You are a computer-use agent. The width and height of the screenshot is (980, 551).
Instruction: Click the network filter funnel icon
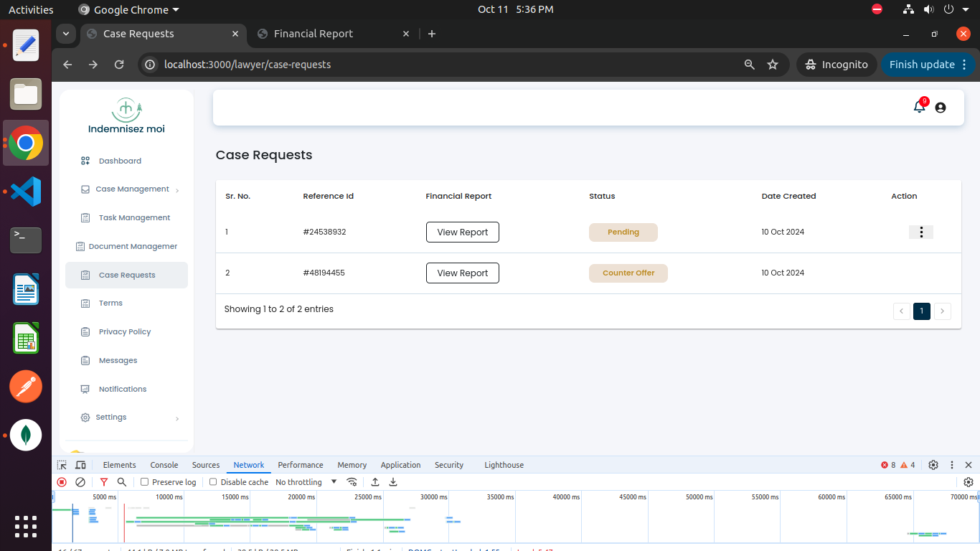104,482
